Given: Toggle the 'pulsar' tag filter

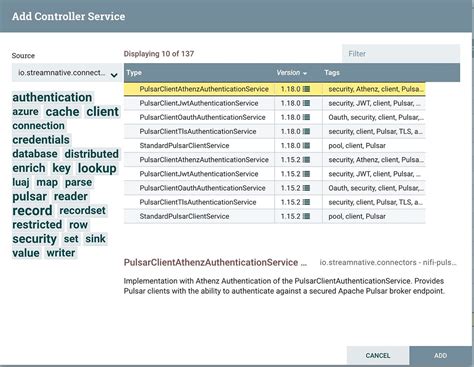Looking at the screenshot, I should point(30,196).
